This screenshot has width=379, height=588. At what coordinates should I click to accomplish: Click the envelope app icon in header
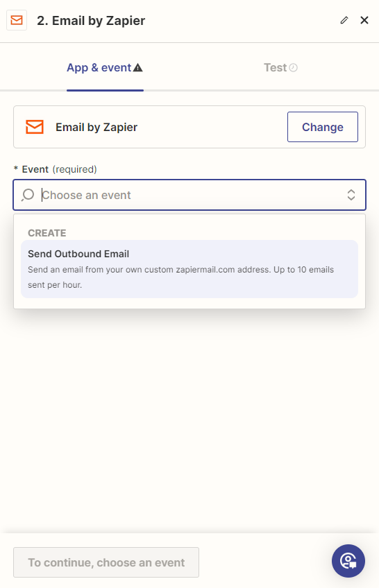click(x=17, y=20)
